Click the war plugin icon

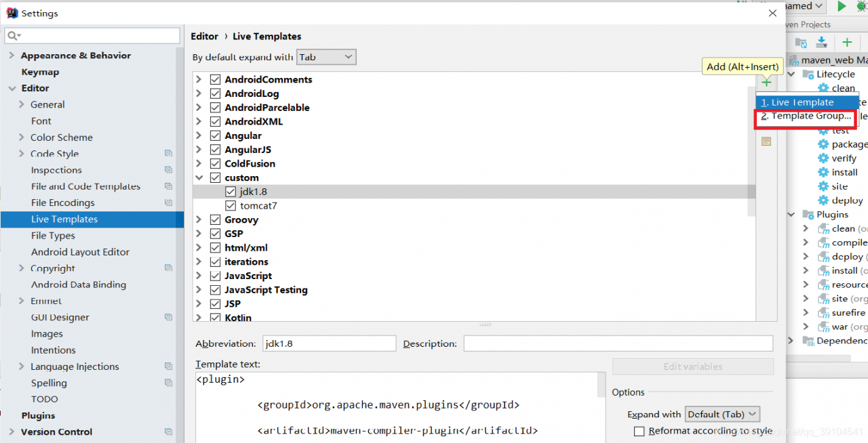pos(823,326)
